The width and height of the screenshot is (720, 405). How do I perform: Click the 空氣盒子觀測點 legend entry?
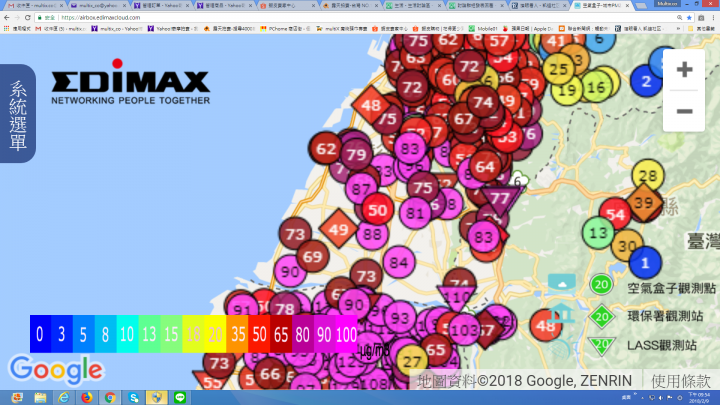(652, 287)
